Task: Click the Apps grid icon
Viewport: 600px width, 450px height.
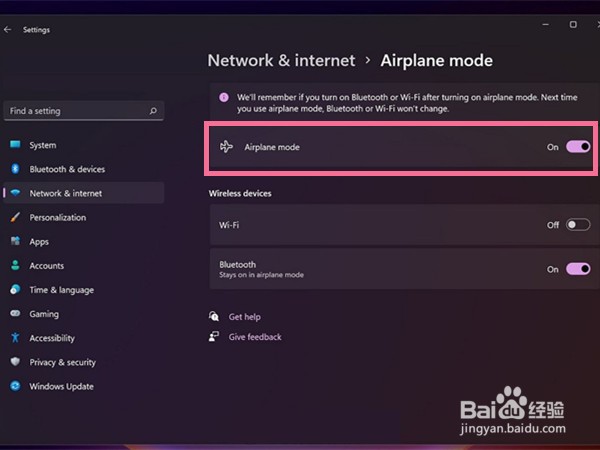Action: click(15, 241)
